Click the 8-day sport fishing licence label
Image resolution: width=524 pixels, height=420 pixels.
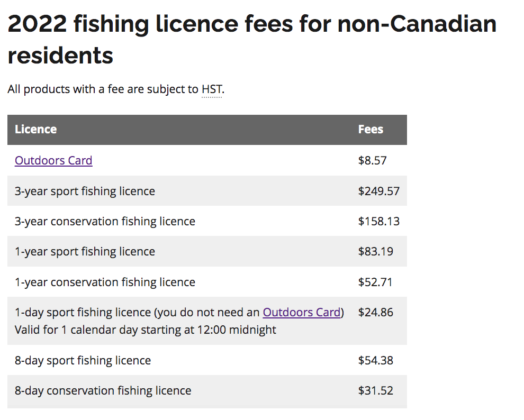click(83, 360)
